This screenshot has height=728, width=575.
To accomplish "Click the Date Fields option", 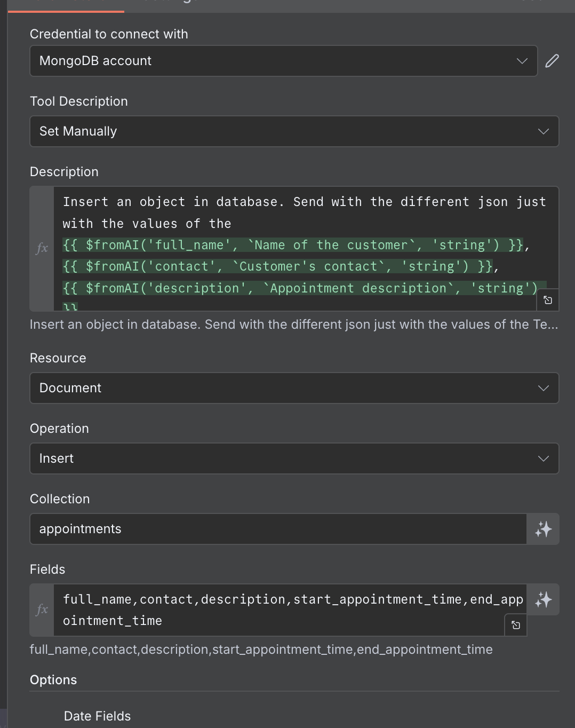I will (x=97, y=716).
